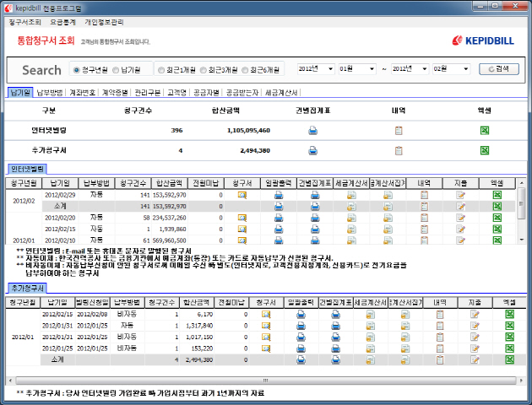Switch to 공급받는자 tab

point(242,93)
